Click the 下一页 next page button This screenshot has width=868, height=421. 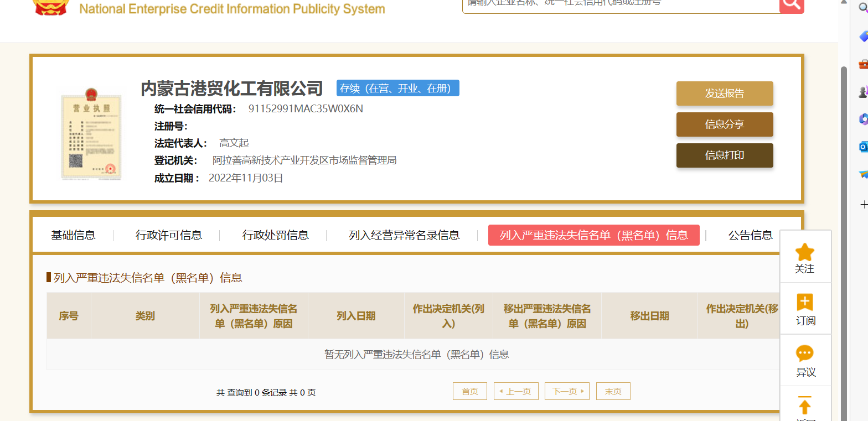point(567,391)
